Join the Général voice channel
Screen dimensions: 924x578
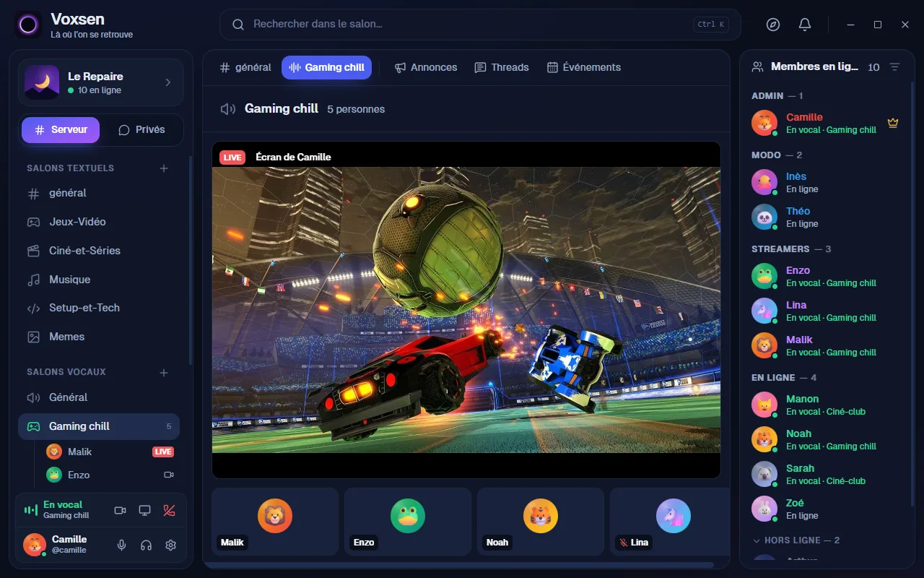click(x=99, y=397)
